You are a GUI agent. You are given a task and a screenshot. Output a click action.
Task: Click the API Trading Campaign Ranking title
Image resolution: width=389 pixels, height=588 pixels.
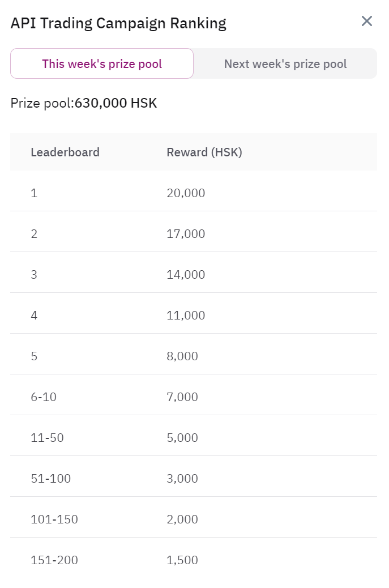click(118, 23)
